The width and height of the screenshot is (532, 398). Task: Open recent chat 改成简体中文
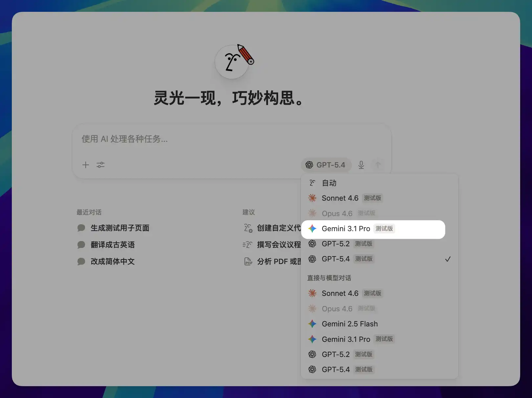(x=112, y=261)
